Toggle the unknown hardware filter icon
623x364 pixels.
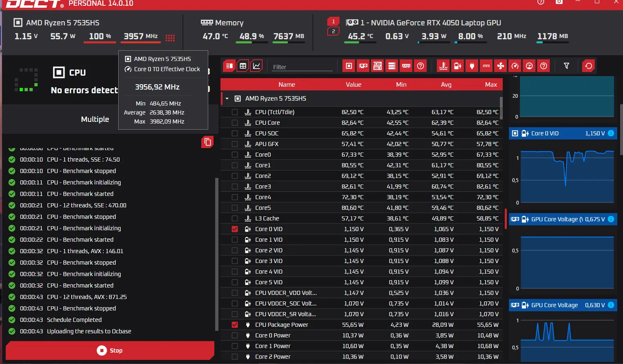click(421, 66)
